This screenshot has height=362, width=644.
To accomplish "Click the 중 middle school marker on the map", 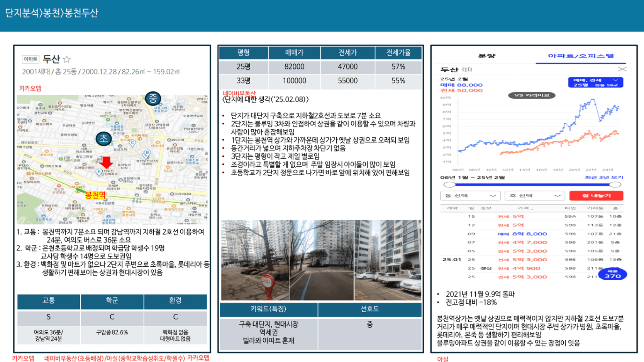I will [x=153, y=98].
